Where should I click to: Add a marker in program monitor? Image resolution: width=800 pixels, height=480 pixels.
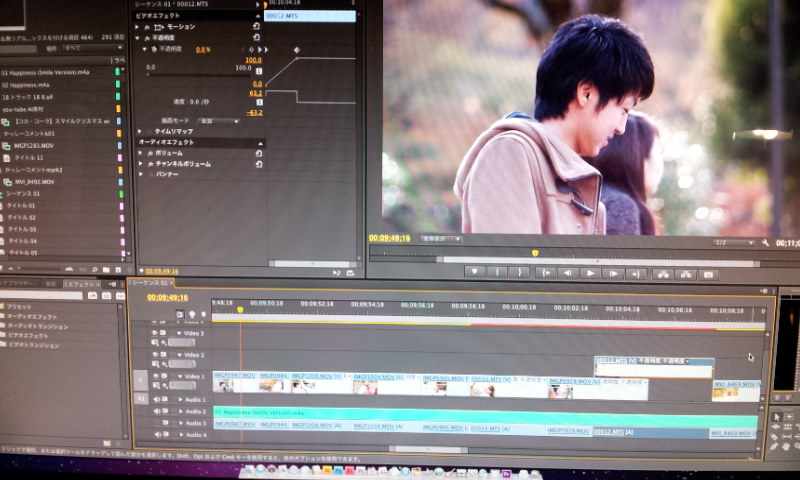[x=474, y=271]
